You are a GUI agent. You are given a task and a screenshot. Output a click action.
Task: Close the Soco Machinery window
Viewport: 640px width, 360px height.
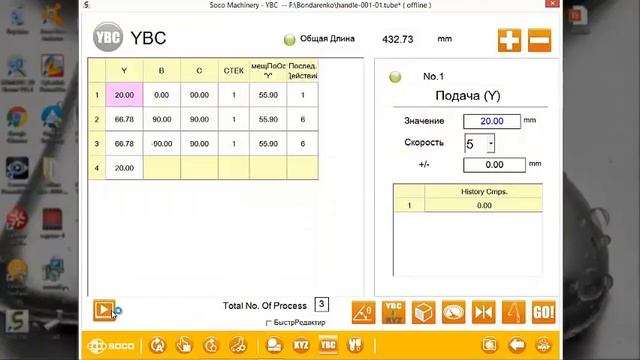tap(552, 4)
